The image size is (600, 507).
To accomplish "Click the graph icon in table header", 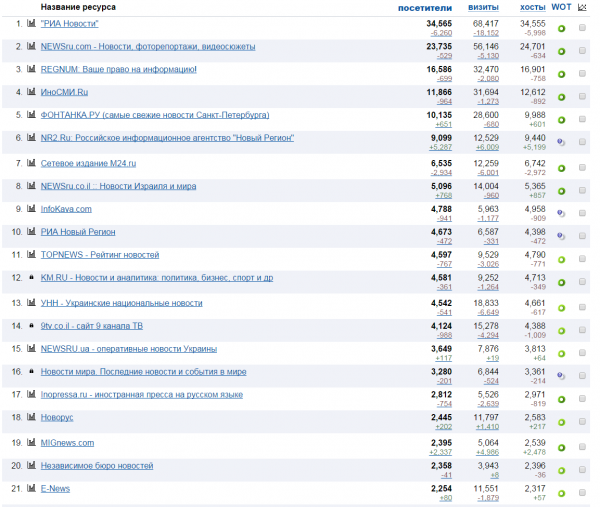I will click(583, 7).
